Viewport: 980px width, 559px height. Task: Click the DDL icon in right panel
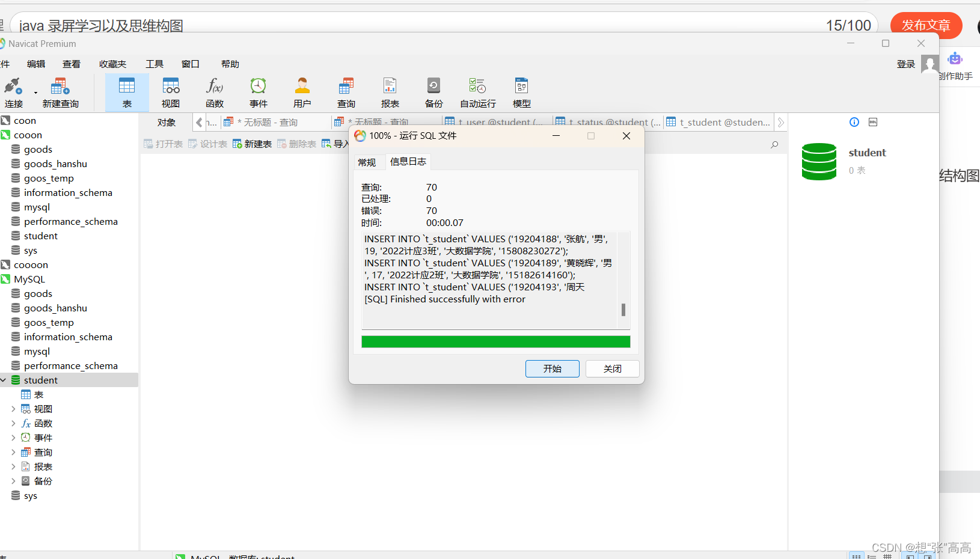click(x=873, y=122)
